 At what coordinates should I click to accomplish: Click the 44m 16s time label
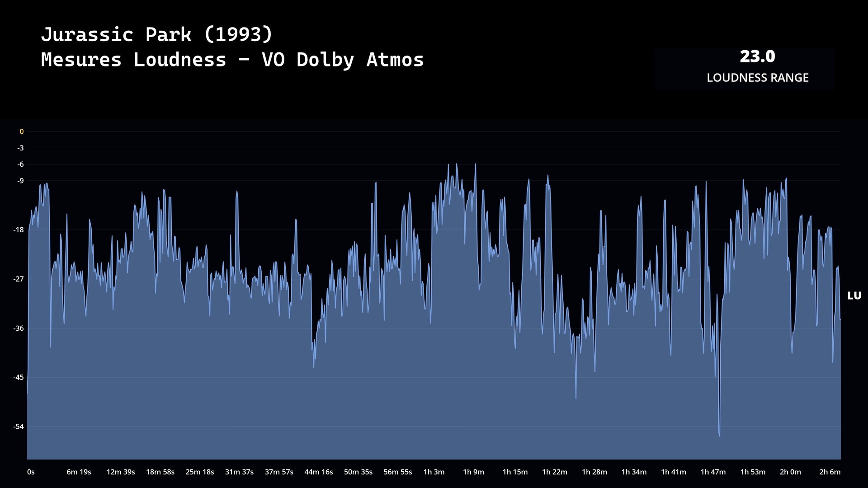(319, 472)
